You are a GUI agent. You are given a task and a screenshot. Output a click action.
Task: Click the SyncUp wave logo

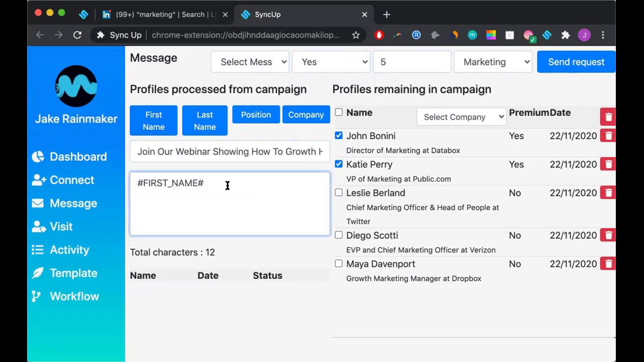click(x=76, y=86)
